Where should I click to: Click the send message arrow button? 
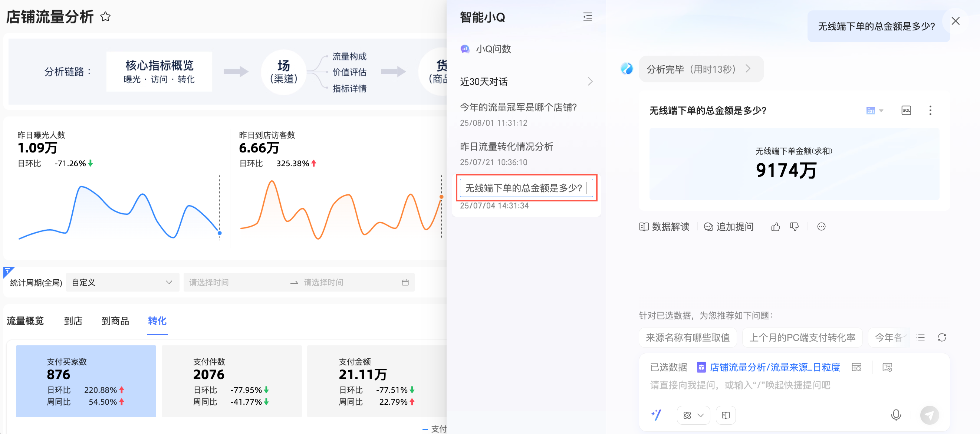point(929,415)
